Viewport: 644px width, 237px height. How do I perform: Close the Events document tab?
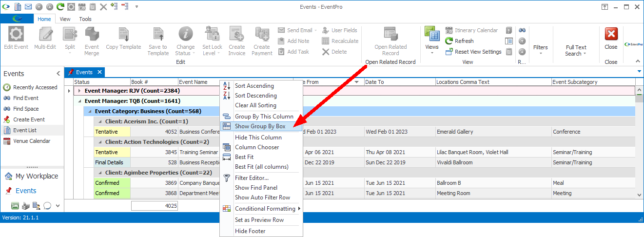pos(99,72)
